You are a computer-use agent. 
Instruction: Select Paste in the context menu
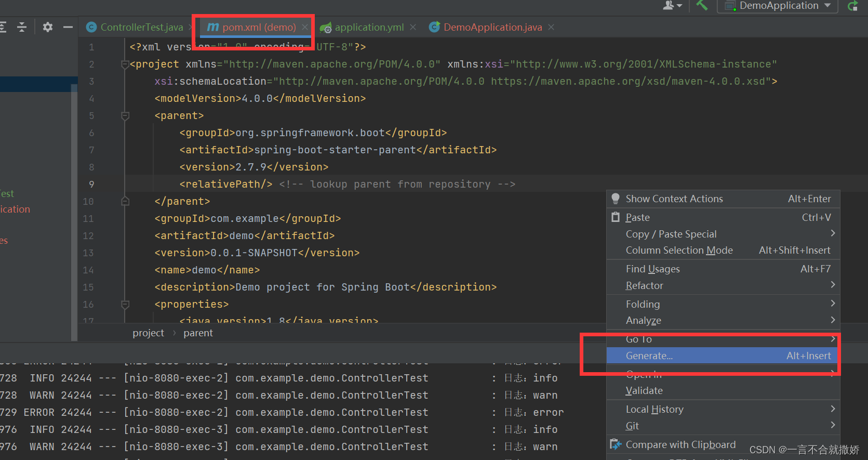(723, 217)
